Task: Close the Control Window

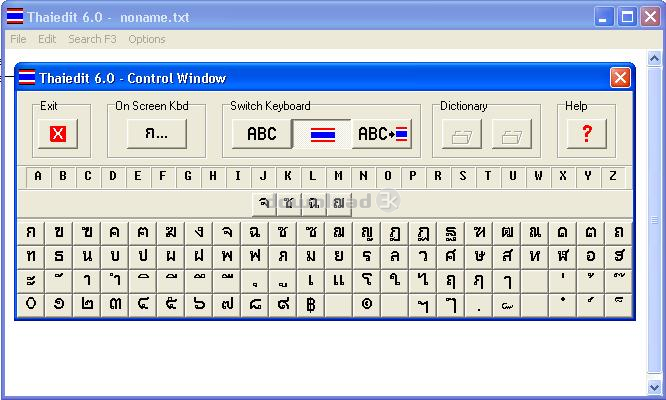Action: coord(620,78)
